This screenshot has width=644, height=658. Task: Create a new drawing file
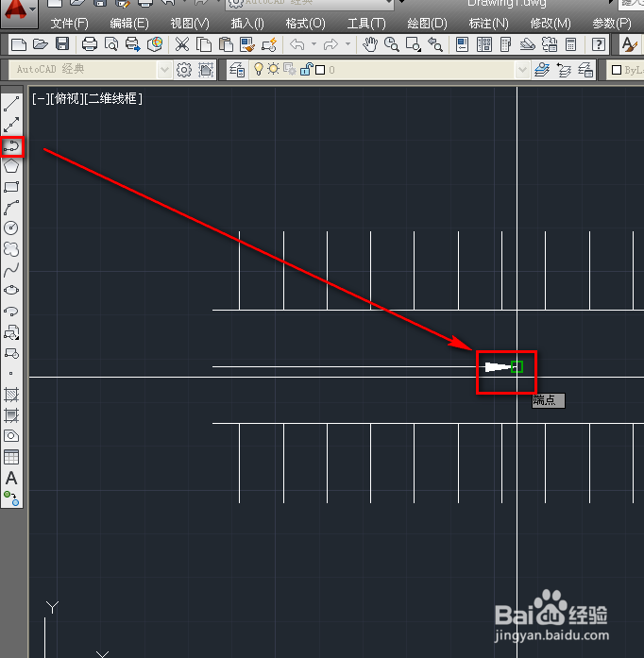tap(19, 44)
